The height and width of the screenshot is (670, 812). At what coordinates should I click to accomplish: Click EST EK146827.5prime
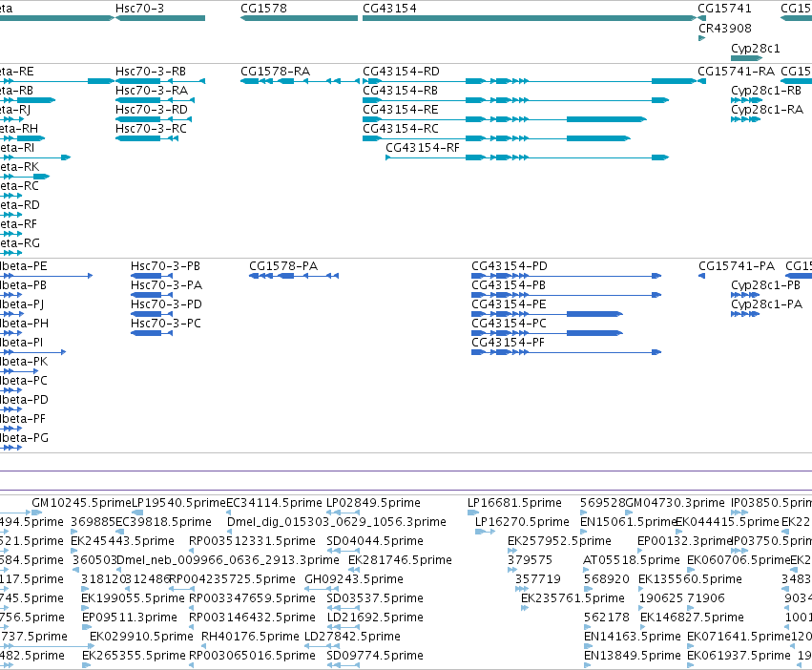[644, 627]
